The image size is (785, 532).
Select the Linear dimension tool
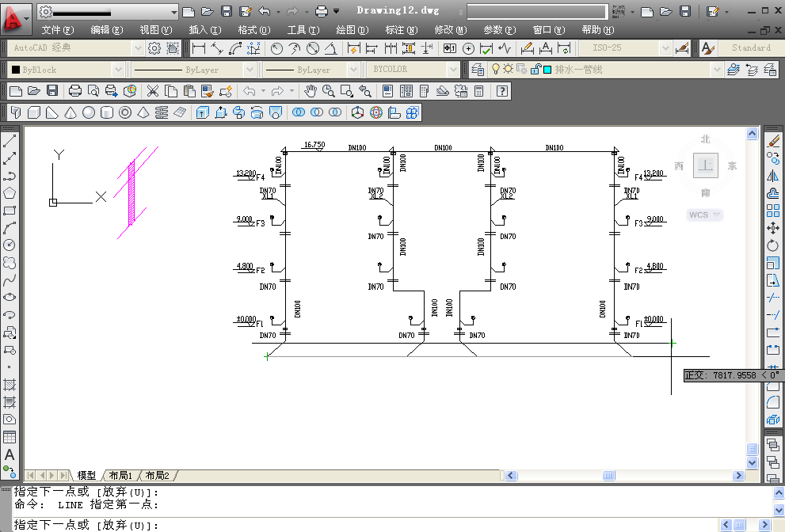(199, 48)
